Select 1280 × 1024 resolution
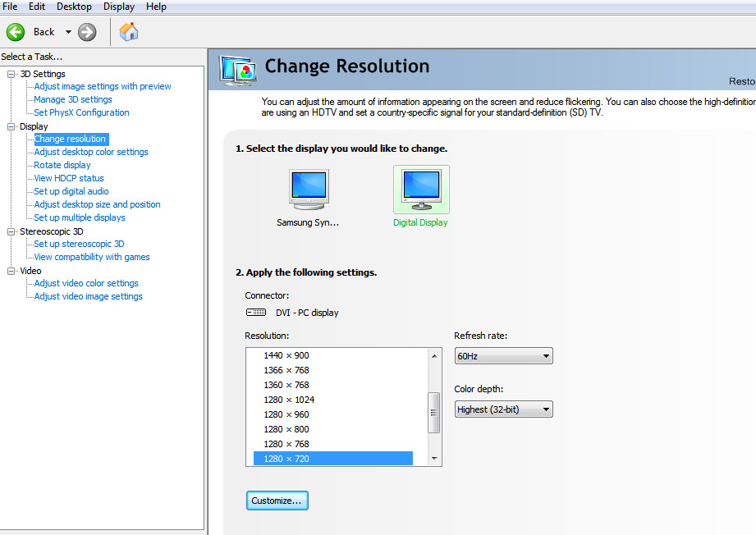 (289, 400)
